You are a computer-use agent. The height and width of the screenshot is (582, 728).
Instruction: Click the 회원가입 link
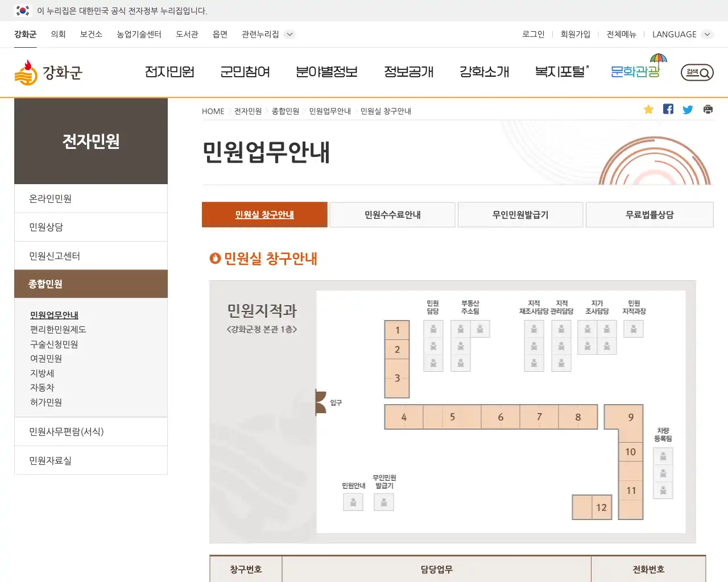click(576, 34)
